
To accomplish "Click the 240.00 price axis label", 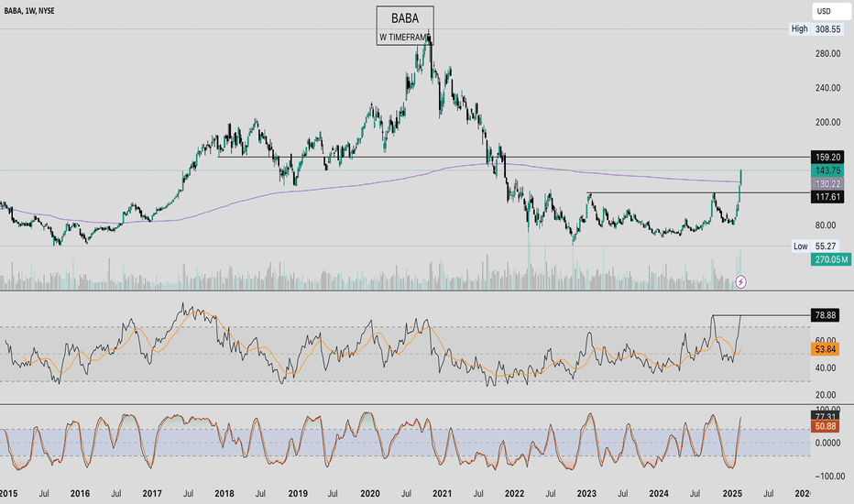I will click(x=827, y=88).
